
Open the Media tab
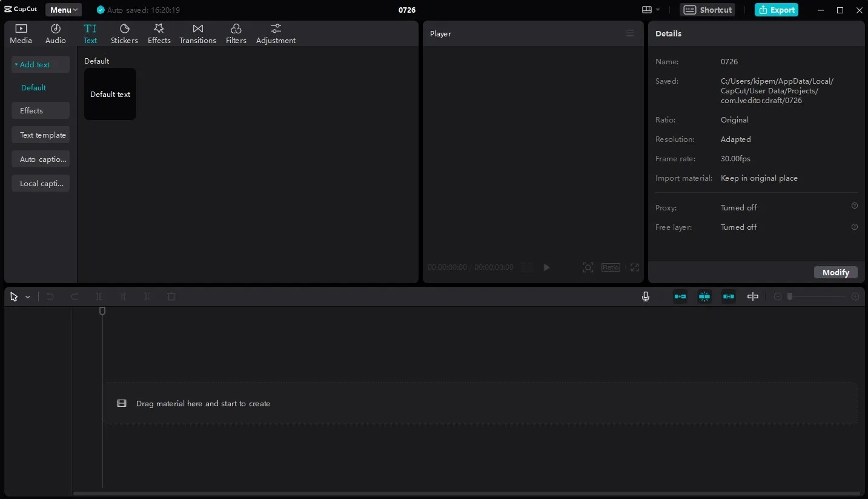coord(21,34)
